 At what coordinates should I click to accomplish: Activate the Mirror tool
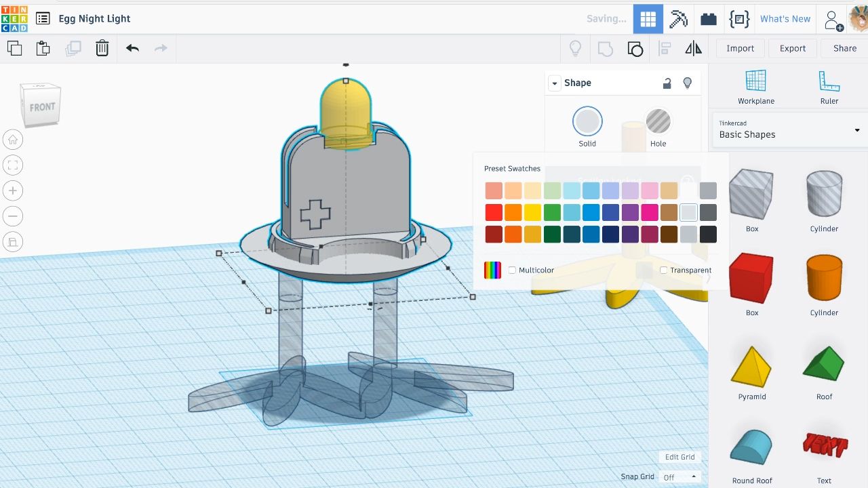click(x=694, y=48)
